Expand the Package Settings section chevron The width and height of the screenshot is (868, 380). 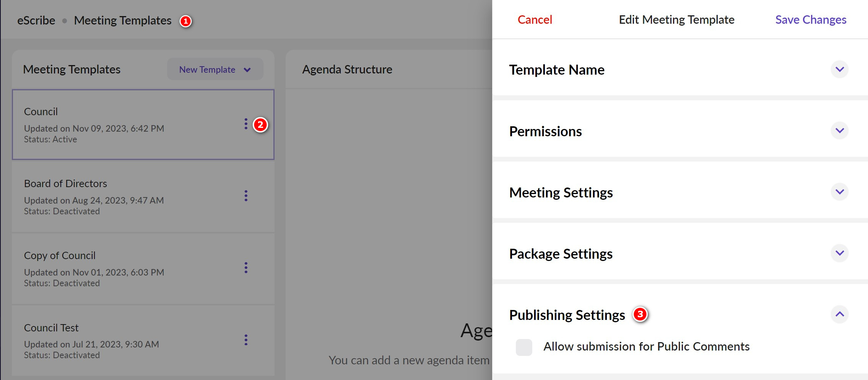click(839, 253)
